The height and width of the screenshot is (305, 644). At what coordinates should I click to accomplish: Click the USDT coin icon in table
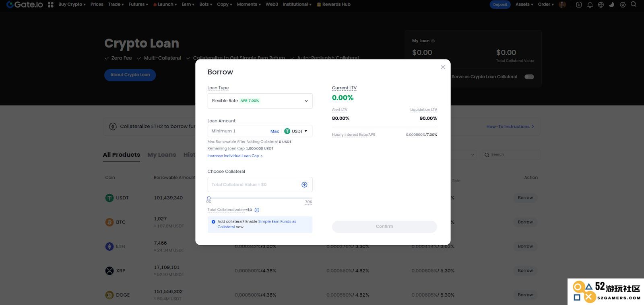109,198
